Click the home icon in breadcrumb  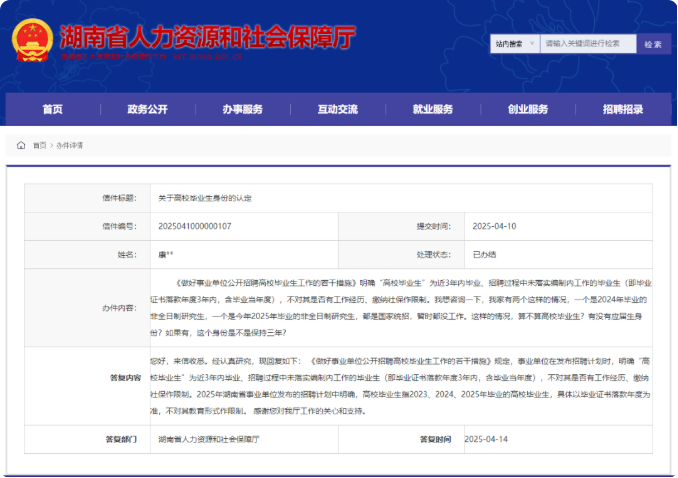click(21, 145)
